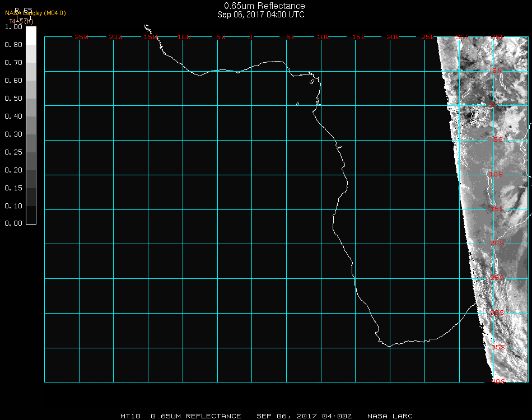Click the NASA LARC text in the footer

coord(390,416)
